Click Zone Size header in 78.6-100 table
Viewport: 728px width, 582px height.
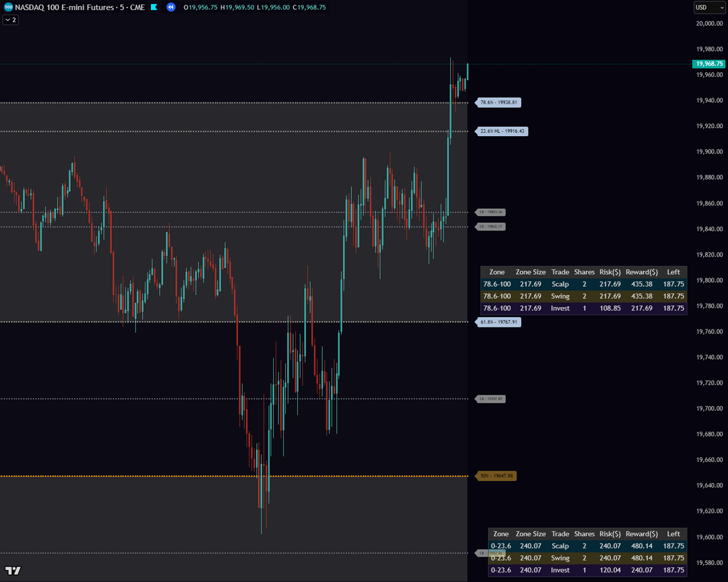click(x=530, y=272)
